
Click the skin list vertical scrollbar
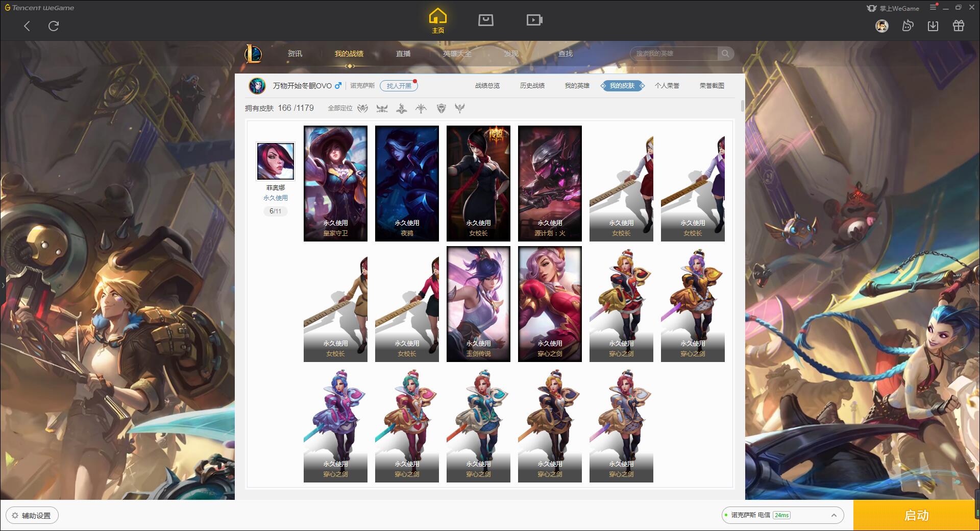pyautogui.click(x=742, y=106)
